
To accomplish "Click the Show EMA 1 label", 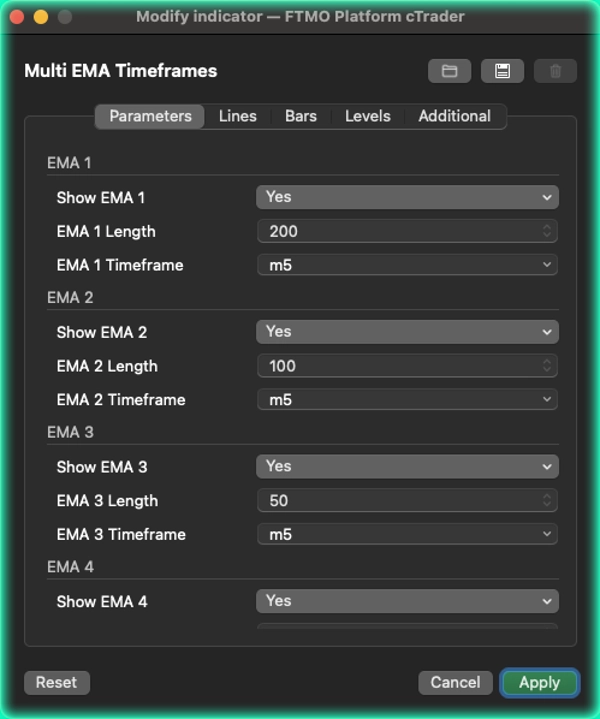I will (101, 198).
